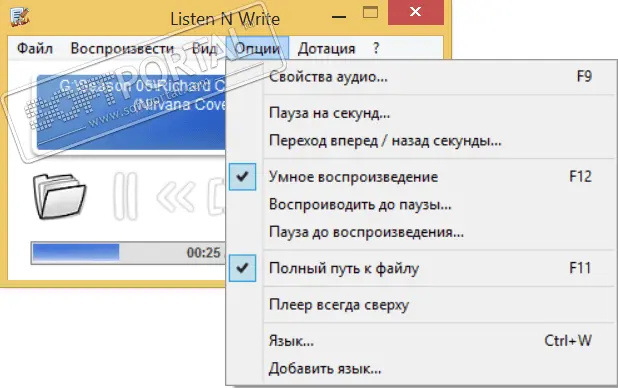The height and width of the screenshot is (388, 618).
Task: Close the Опции menu in menu bar
Action: 257,48
